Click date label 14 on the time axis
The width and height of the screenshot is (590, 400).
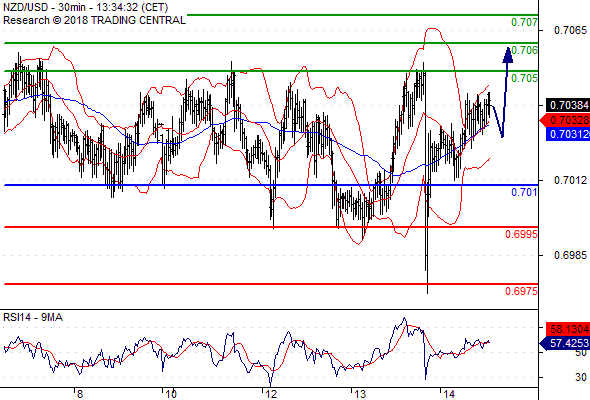[x=449, y=394]
